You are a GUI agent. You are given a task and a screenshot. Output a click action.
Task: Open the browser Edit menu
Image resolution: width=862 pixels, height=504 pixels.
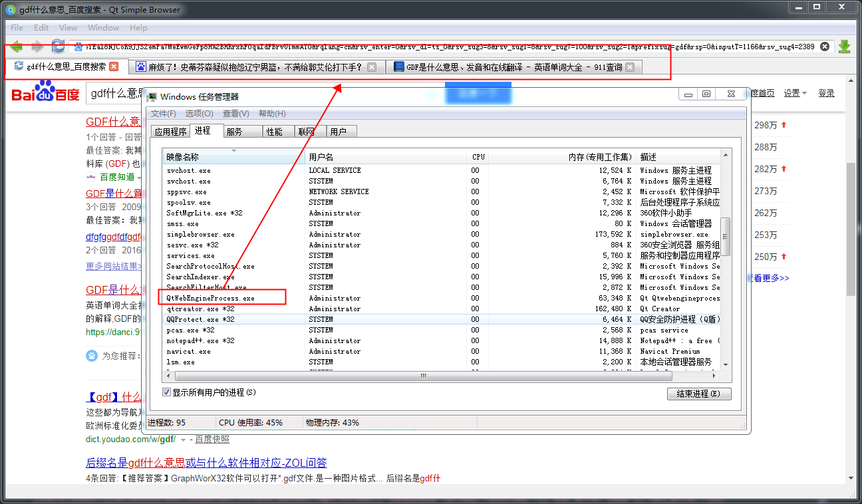[x=41, y=28]
